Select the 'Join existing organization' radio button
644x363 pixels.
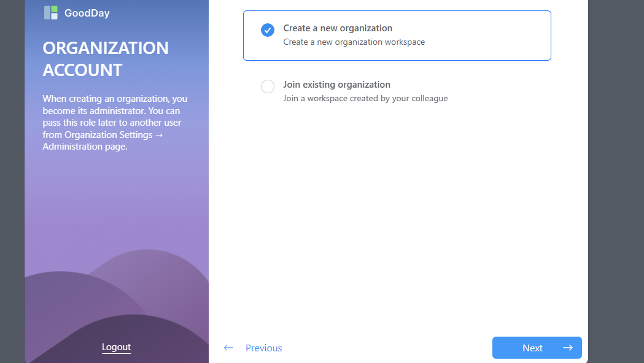[x=268, y=86]
